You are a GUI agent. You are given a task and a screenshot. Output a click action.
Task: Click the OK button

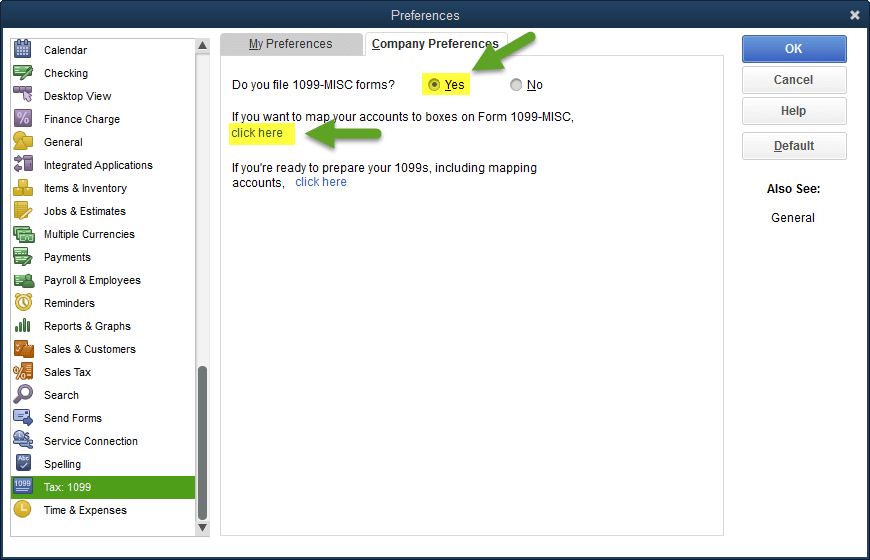coord(793,48)
